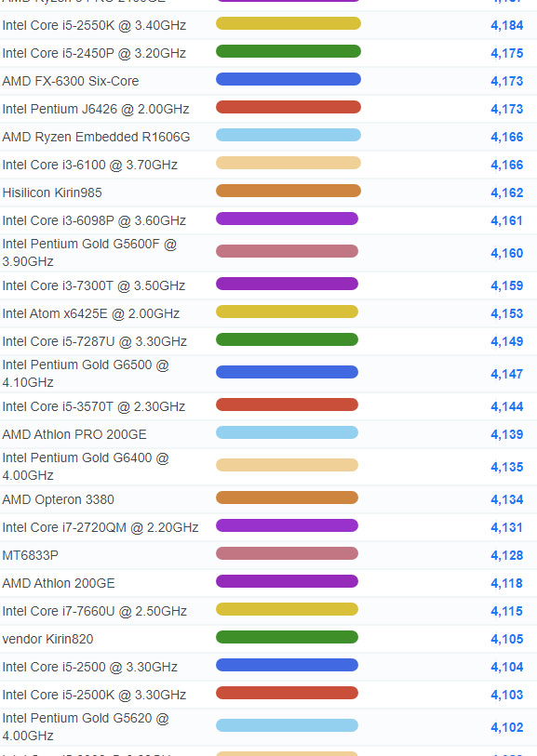Open Intel Core i5-2500K @ 3.30GHz link
This screenshot has width=537, height=756.
pos(94,696)
